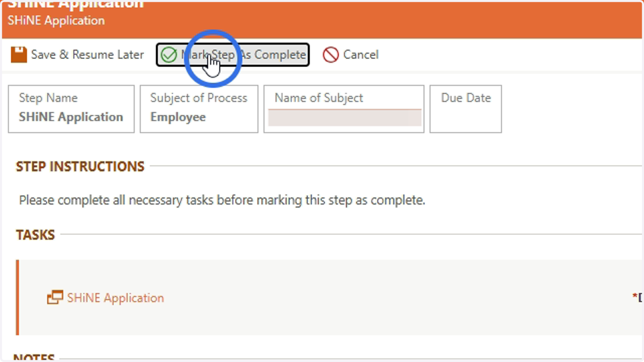Click the SHiNE Application task window icon
The width and height of the screenshot is (644, 362).
(x=55, y=298)
